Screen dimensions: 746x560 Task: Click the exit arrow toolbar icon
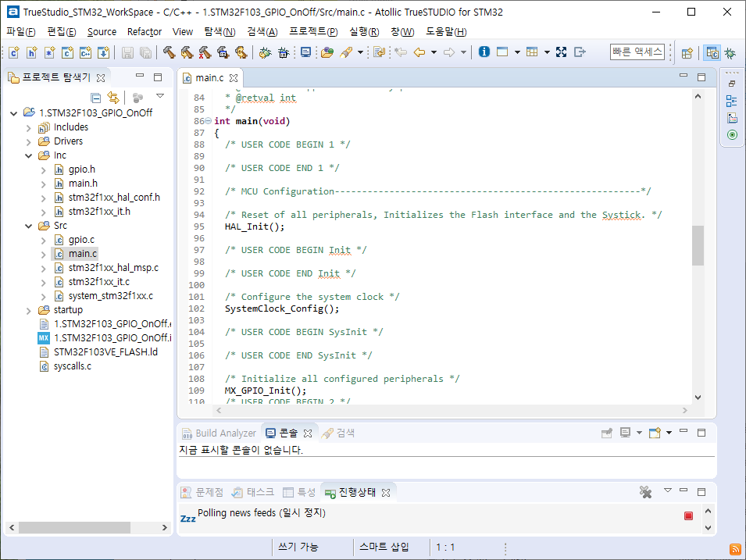[580, 52]
